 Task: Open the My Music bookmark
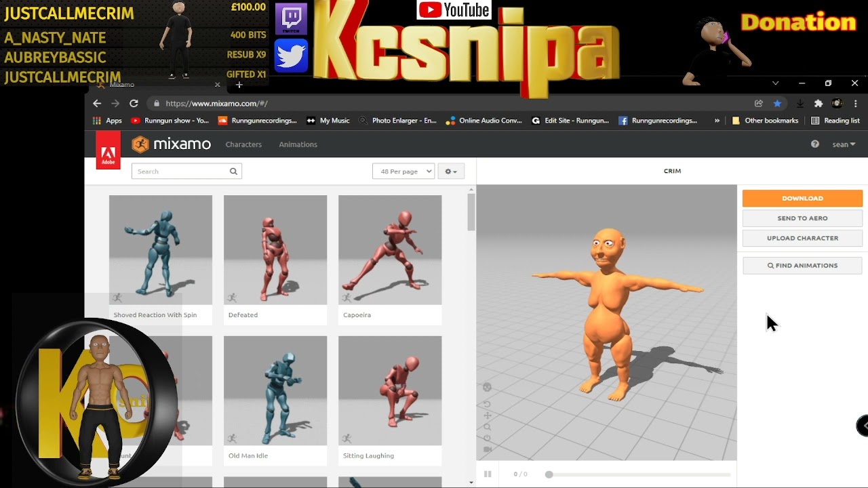328,121
